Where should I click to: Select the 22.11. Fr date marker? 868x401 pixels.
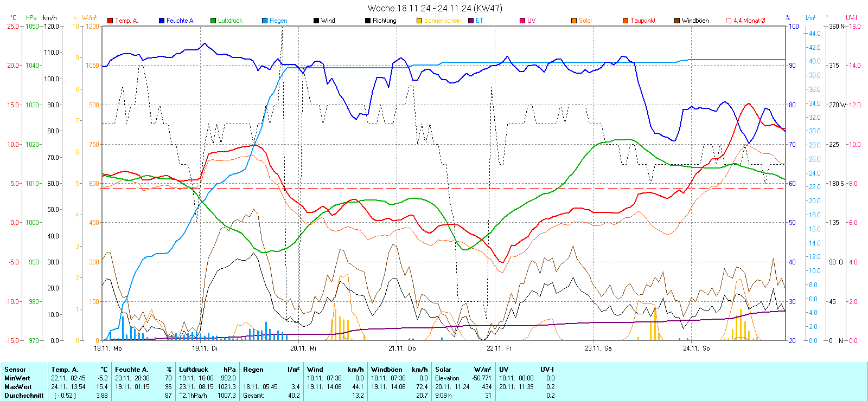click(499, 348)
